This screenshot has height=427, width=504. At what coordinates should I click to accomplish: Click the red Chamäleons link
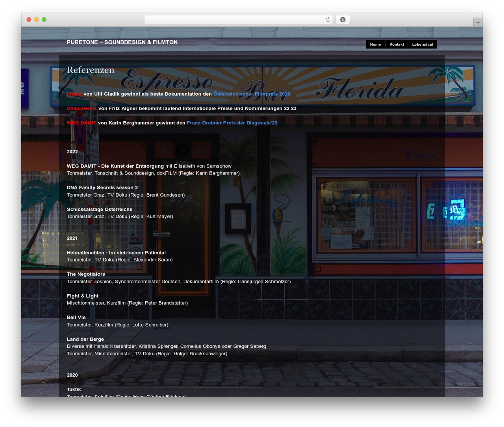coord(82,108)
